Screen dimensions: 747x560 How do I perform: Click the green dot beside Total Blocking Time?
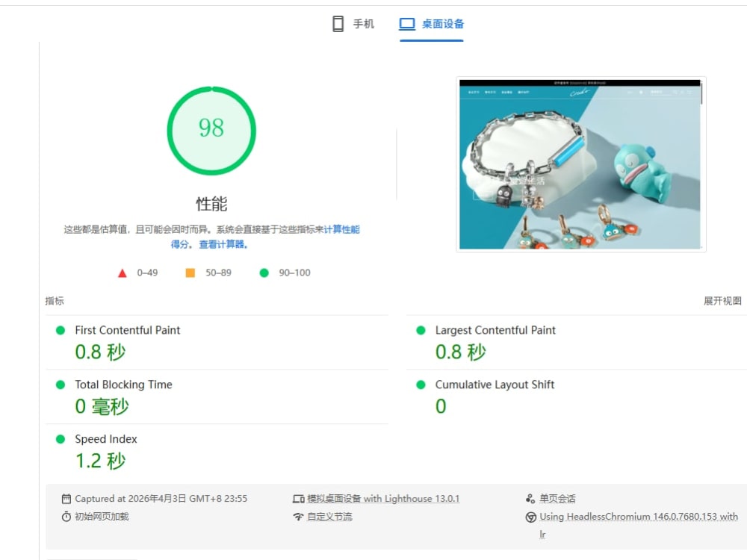[x=61, y=385]
